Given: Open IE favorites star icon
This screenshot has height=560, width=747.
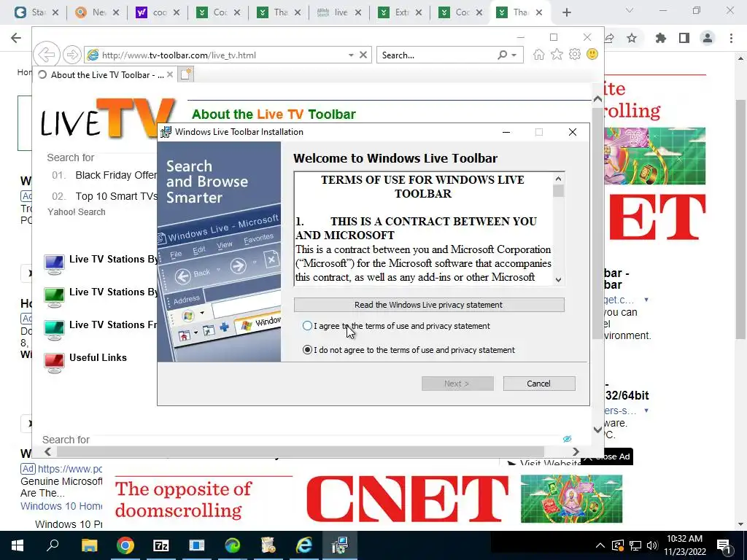Looking at the screenshot, I should [557, 54].
